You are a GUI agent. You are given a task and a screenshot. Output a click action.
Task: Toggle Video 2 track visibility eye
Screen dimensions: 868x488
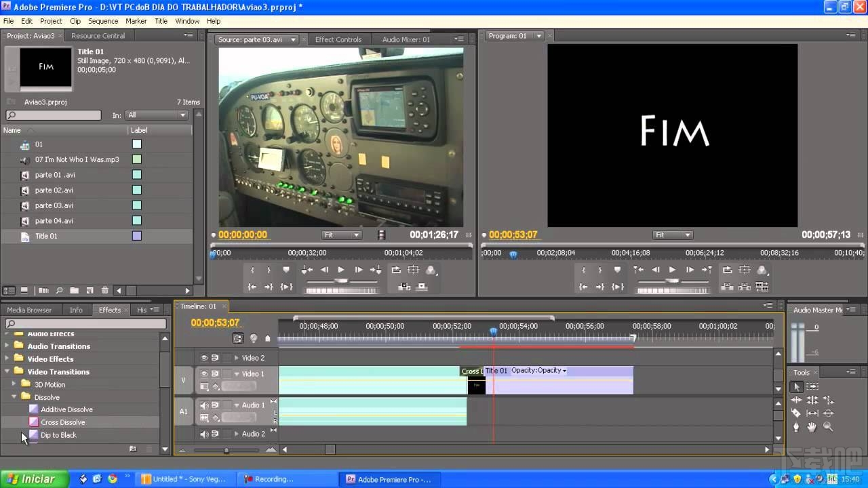pos(204,357)
